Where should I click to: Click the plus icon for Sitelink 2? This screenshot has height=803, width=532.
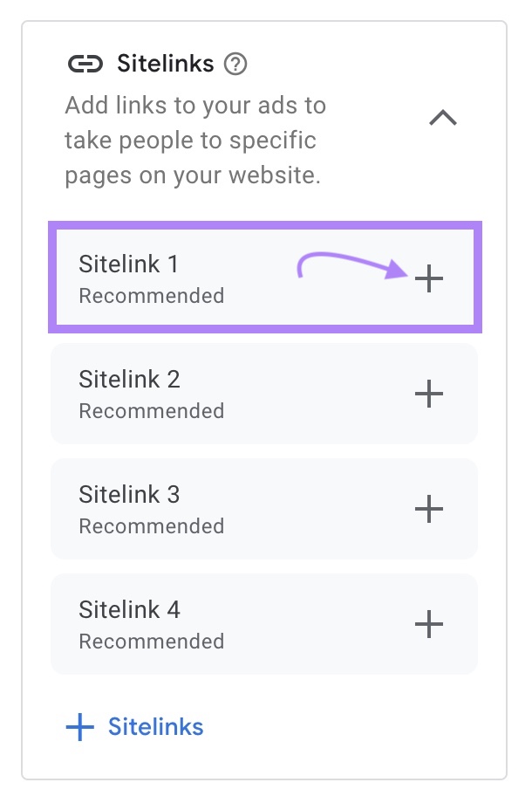428,394
